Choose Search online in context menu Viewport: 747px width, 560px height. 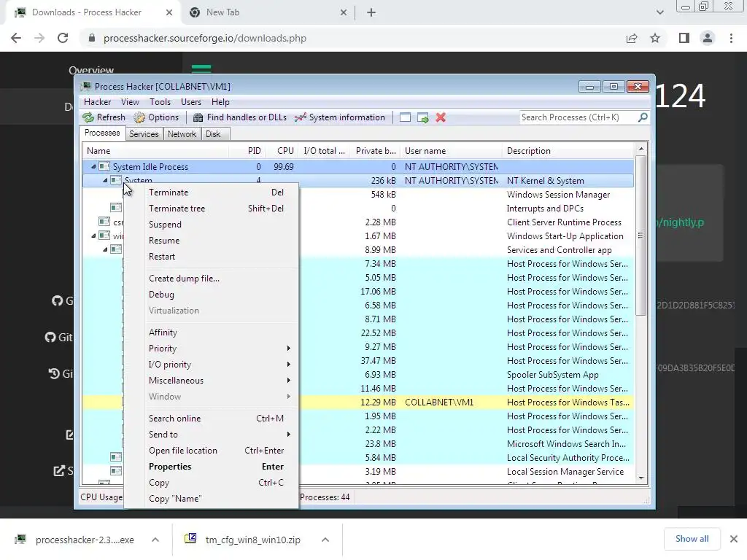211,419
